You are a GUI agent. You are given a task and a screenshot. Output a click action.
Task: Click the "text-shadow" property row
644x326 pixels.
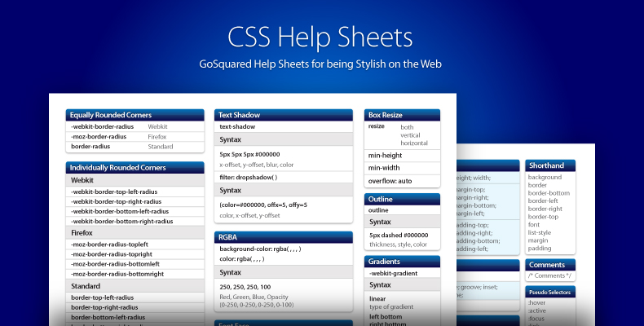pyautogui.click(x=284, y=126)
